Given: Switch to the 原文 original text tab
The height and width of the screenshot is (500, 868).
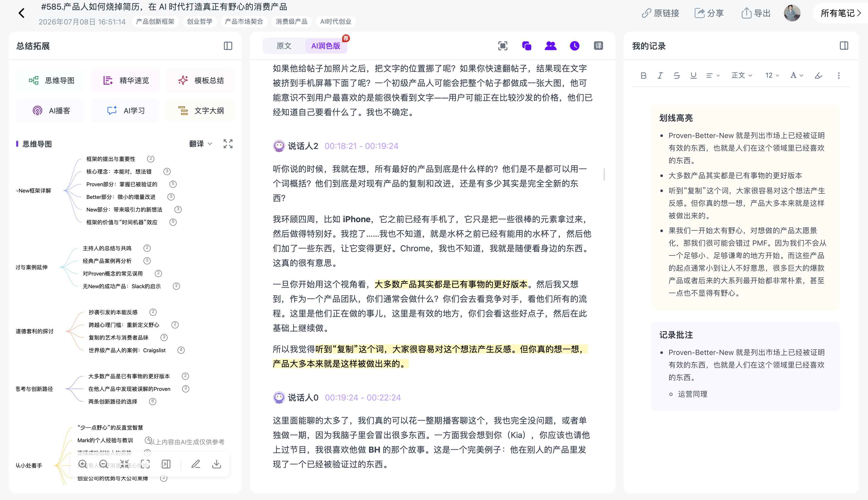Looking at the screenshot, I should point(284,46).
